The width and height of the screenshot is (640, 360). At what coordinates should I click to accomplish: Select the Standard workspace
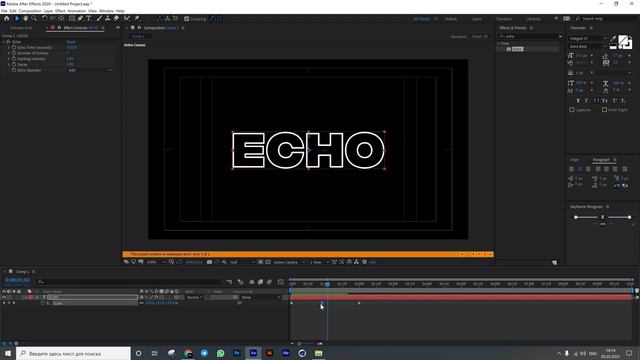[x=504, y=19]
